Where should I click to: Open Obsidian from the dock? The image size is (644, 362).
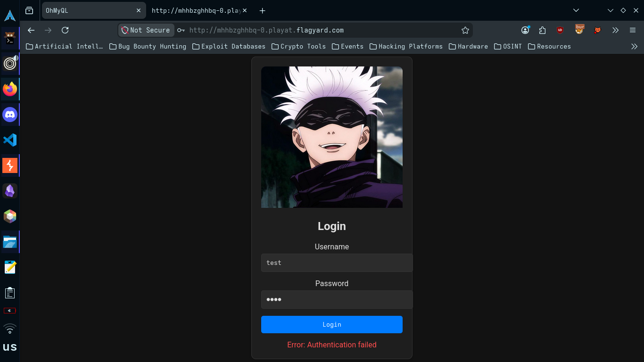pyautogui.click(x=10, y=191)
